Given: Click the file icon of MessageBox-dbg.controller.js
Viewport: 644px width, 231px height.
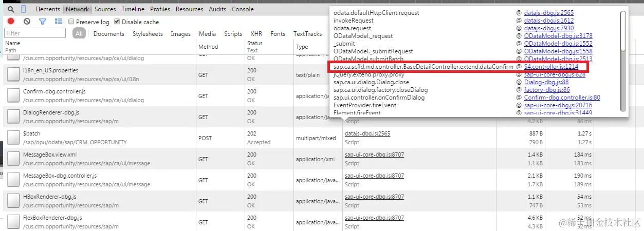Looking at the screenshot, I should pyautogui.click(x=12, y=180).
